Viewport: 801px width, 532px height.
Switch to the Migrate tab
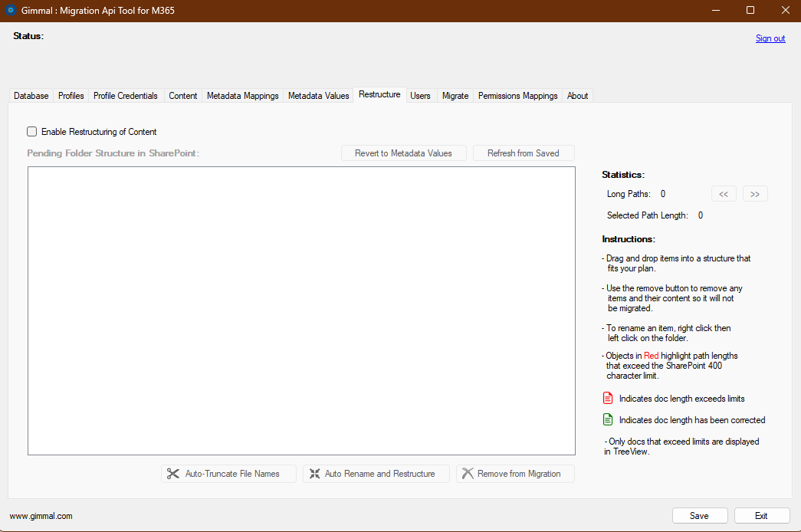point(455,95)
